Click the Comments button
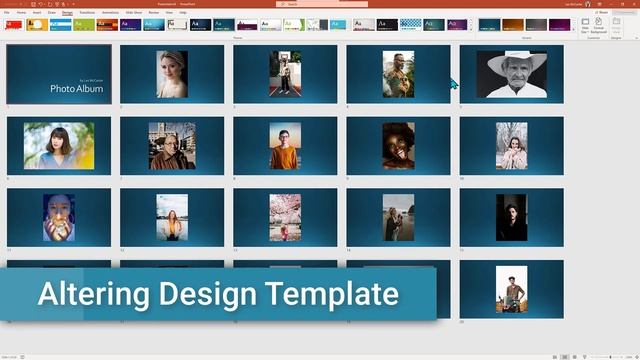 click(624, 13)
